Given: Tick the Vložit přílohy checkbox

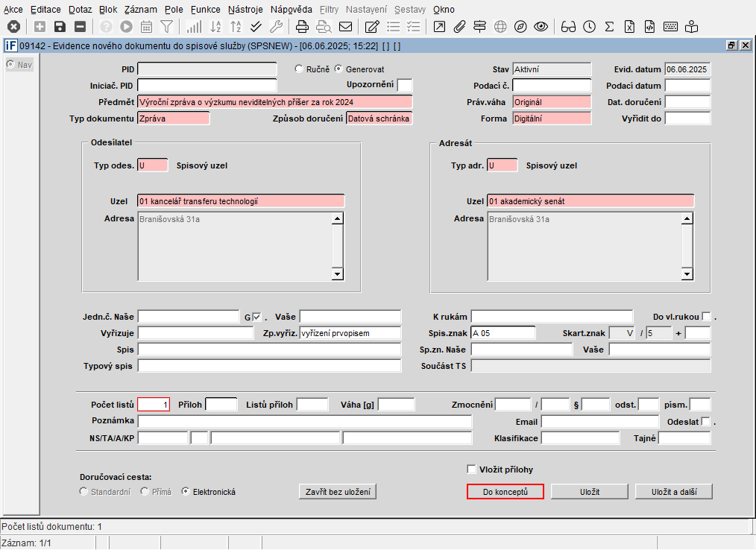Looking at the screenshot, I should pyautogui.click(x=471, y=469).
